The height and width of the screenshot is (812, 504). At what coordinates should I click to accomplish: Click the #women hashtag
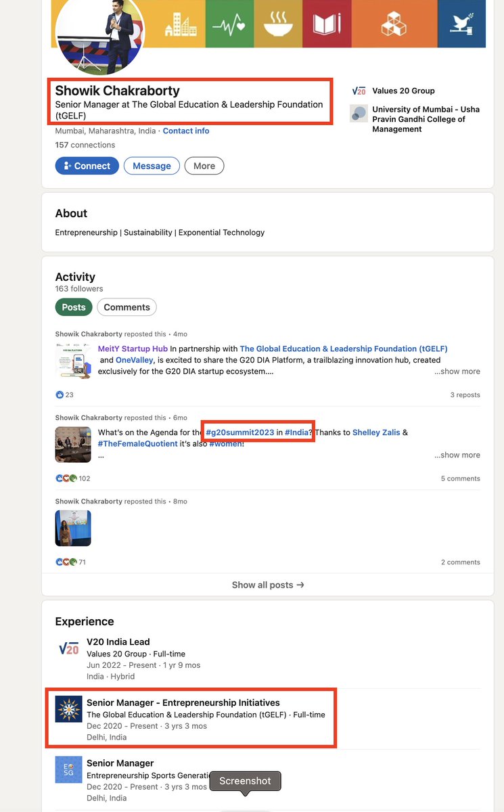click(225, 444)
